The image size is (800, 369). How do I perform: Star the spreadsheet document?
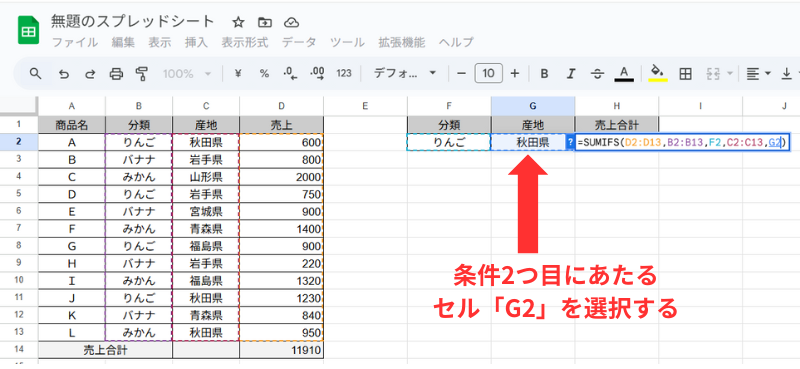[x=238, y=22]
